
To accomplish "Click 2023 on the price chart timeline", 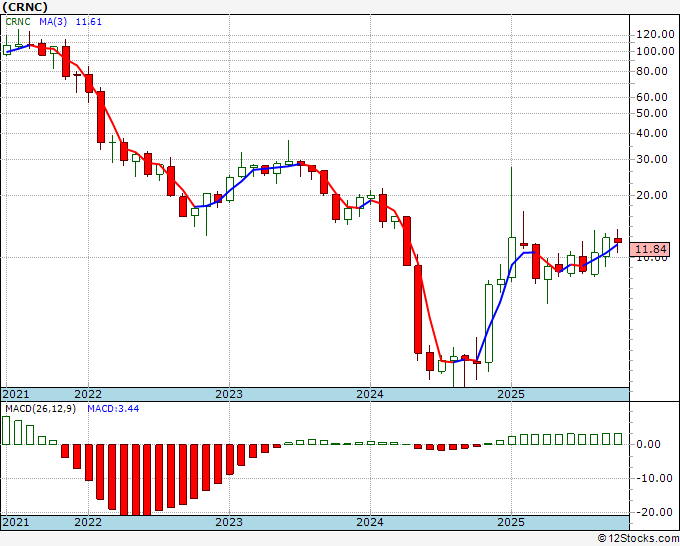I will [229, 394].
